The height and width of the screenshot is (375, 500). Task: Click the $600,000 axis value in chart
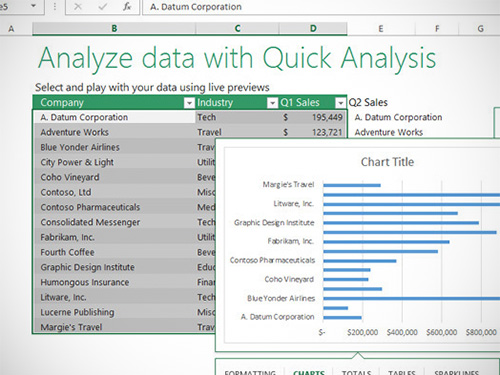(x=442, y=332)
